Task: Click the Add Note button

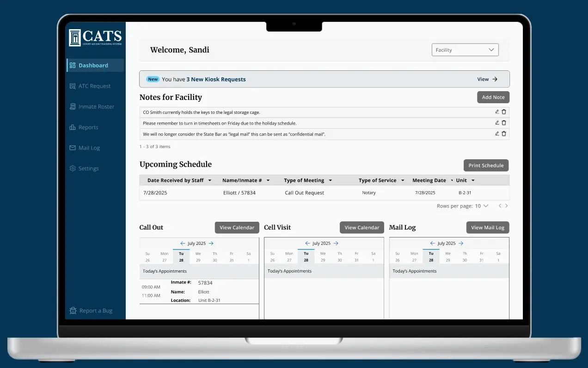Action: coord(493,97)
